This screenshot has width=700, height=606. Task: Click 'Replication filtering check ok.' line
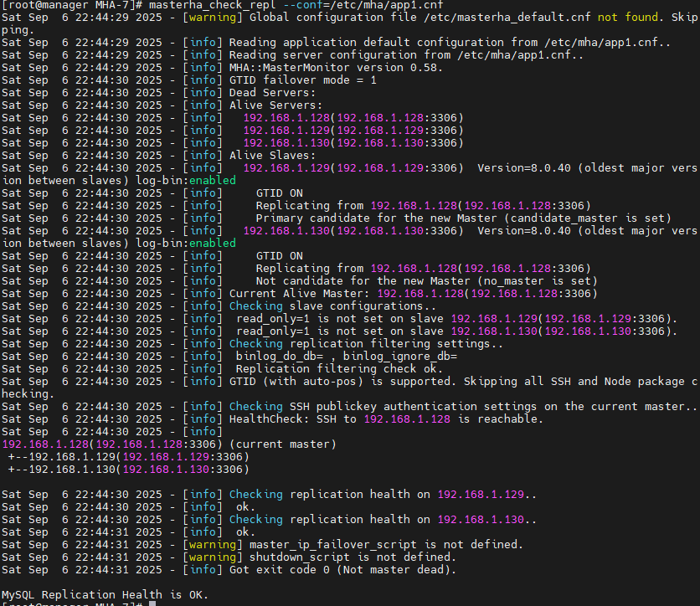click(339, 368)
